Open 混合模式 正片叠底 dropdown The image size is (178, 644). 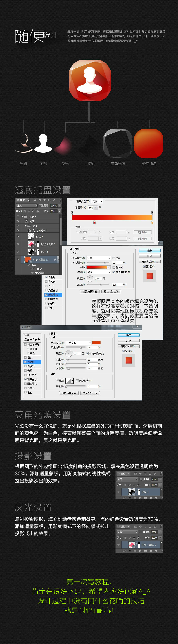pyautogui.click(x=78, y=343)
